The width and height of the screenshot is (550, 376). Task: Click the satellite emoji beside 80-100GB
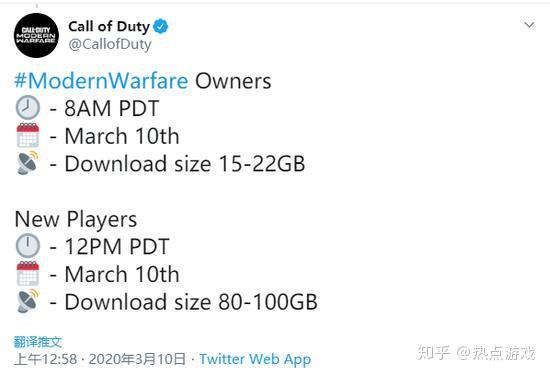pyautogui.click(x=27, y=301)
